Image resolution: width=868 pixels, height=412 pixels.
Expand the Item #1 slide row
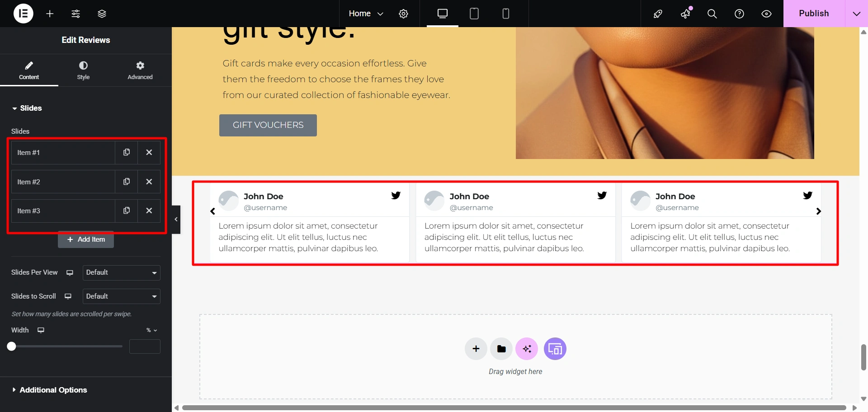pyautogui.click(x=63, y=152)
